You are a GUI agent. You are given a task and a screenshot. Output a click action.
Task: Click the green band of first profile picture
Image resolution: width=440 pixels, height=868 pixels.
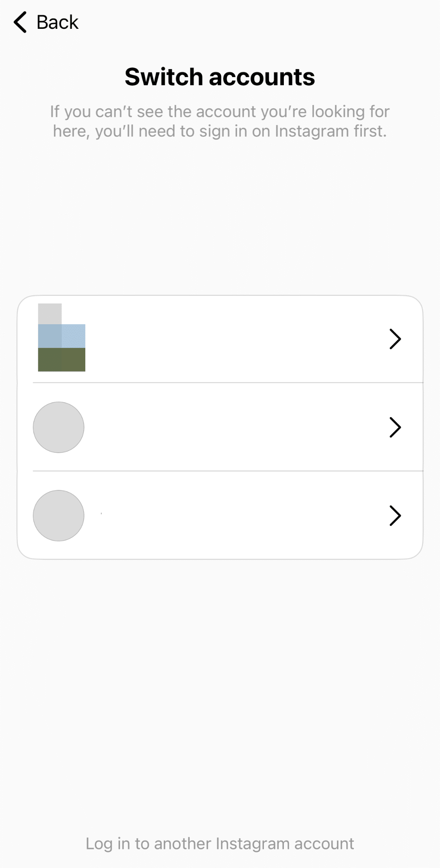(62, 360)
